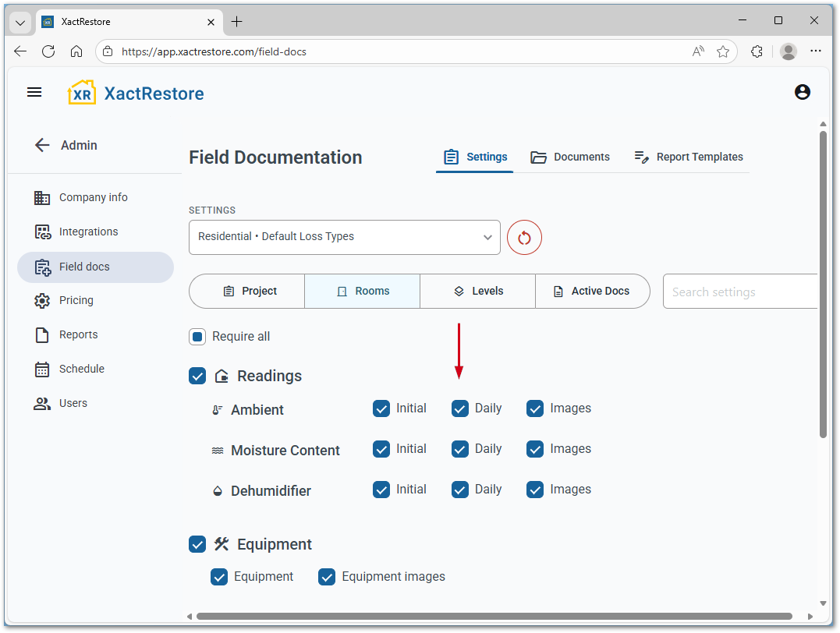The image size is (840, 633).
Task: Click the thermometer icon next to Ambient
Action: (217, 409)
